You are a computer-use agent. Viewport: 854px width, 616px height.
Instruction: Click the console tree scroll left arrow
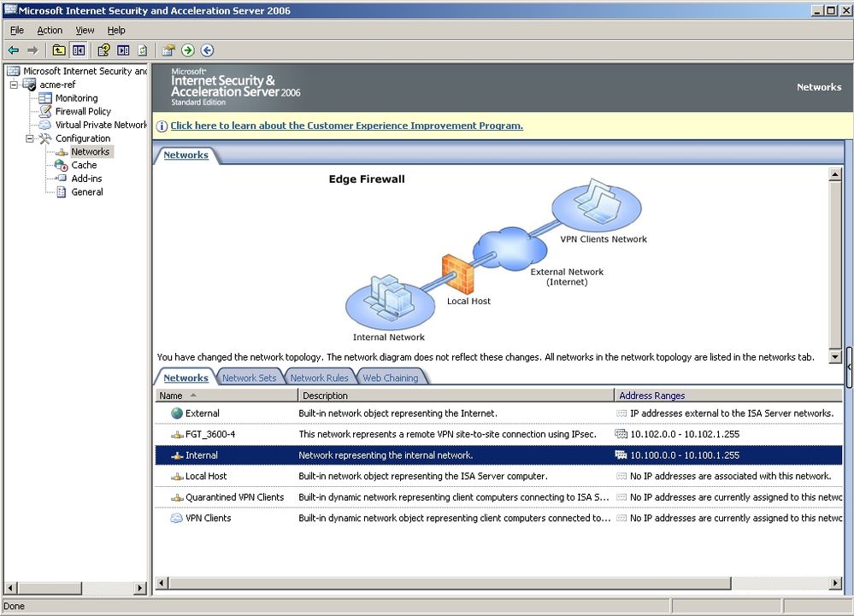[10, 589]
